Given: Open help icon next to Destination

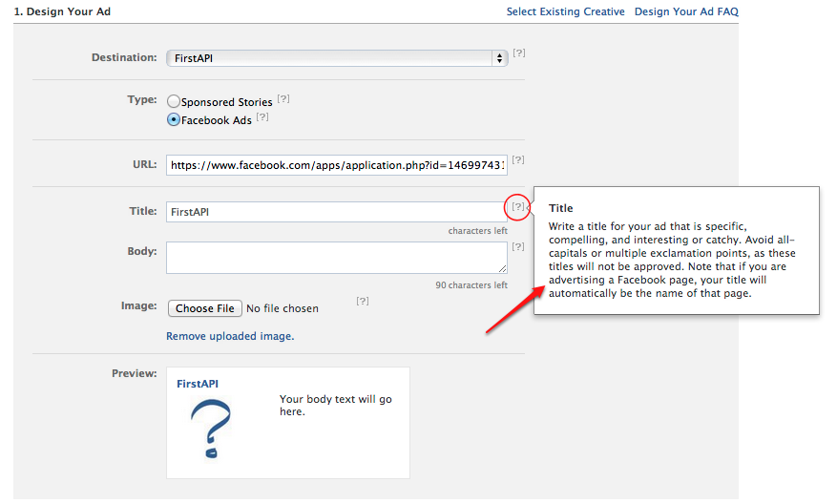Looking at the screenshot, I should click(x=519, y=52).
